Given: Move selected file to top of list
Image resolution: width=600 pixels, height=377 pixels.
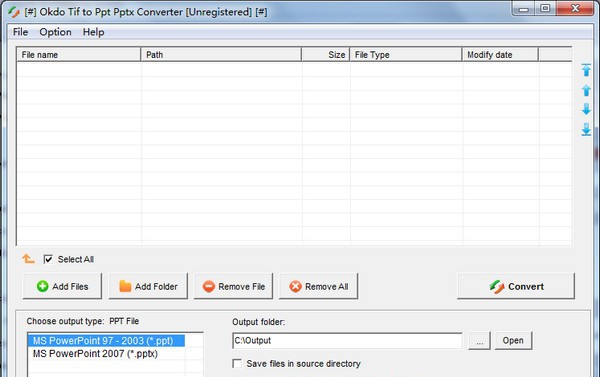Looking at the screenshot, I should (586, 70).
